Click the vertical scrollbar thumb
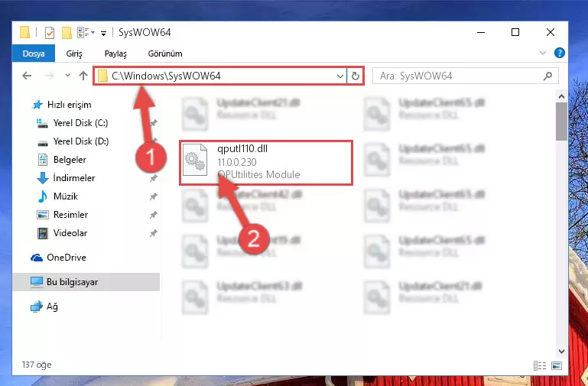This screenshot has width=588, height=386. (x=561, y=122)
